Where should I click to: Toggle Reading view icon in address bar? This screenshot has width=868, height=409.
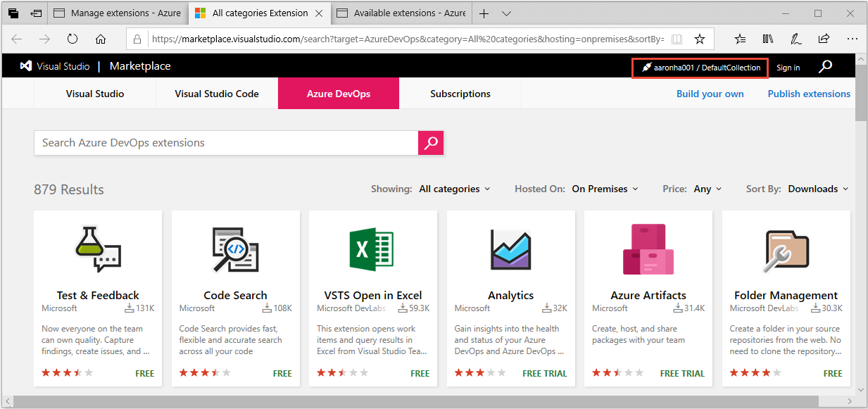coord(677,39)
